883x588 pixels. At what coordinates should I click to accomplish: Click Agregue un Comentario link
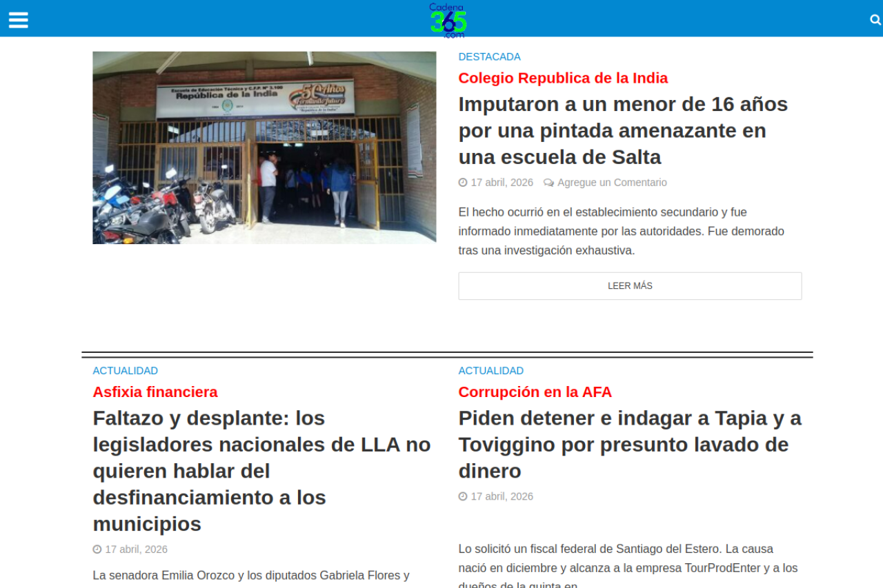point(612,183)
